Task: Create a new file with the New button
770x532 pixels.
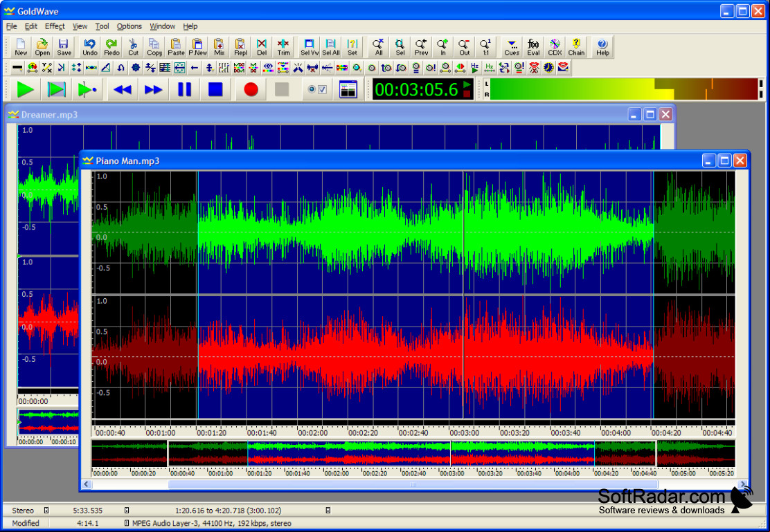Action: (x=21, y=46)
